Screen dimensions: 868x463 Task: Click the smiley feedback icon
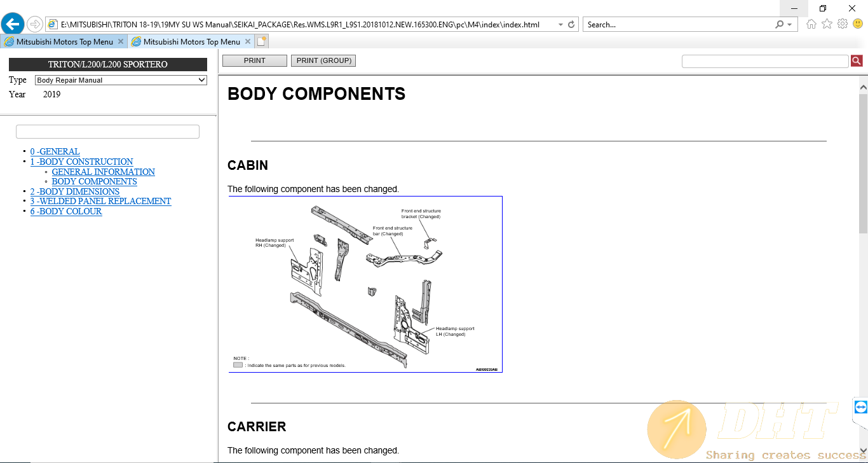click(858, 24)
